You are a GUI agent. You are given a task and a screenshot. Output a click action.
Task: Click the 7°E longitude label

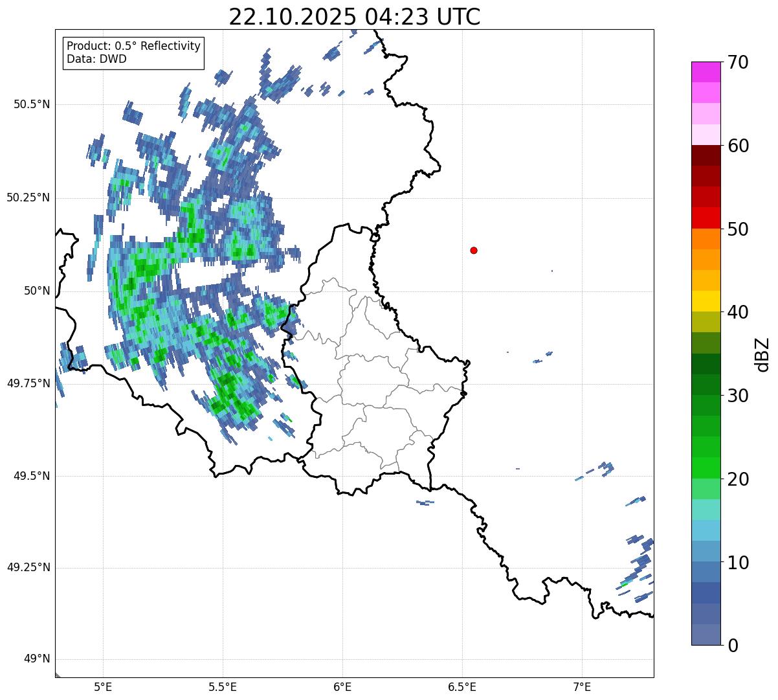point(582,686)
